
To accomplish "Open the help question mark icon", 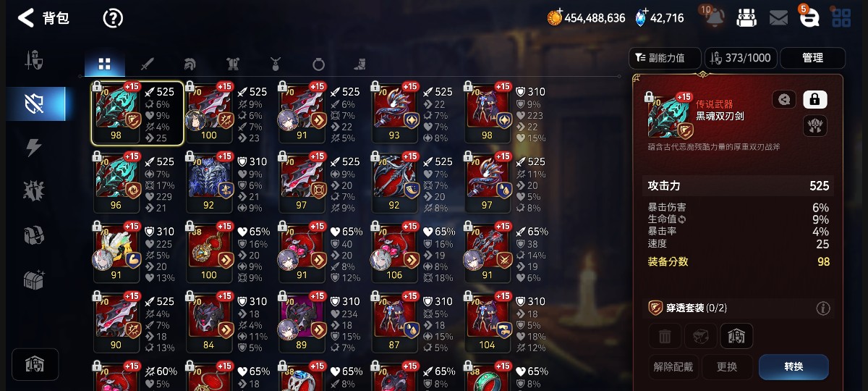I will tap(113, 18).
